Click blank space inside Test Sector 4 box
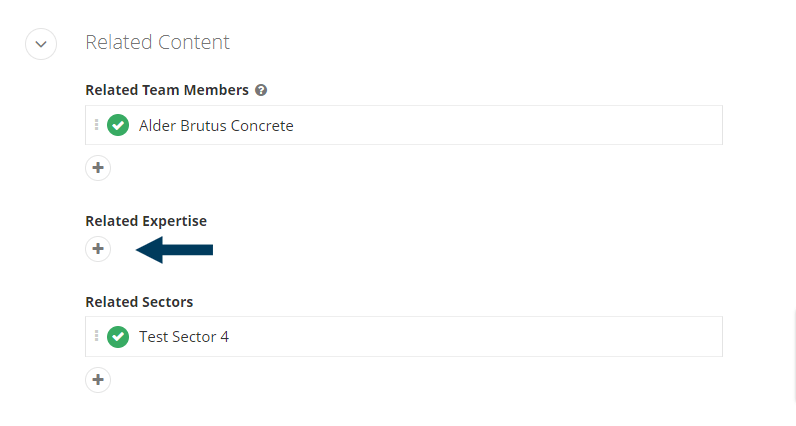The height and width of the screenshot is (426, 796). point(475,337)
